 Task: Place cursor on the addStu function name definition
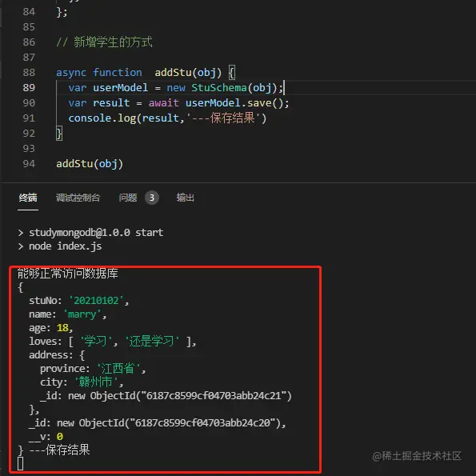173,73
